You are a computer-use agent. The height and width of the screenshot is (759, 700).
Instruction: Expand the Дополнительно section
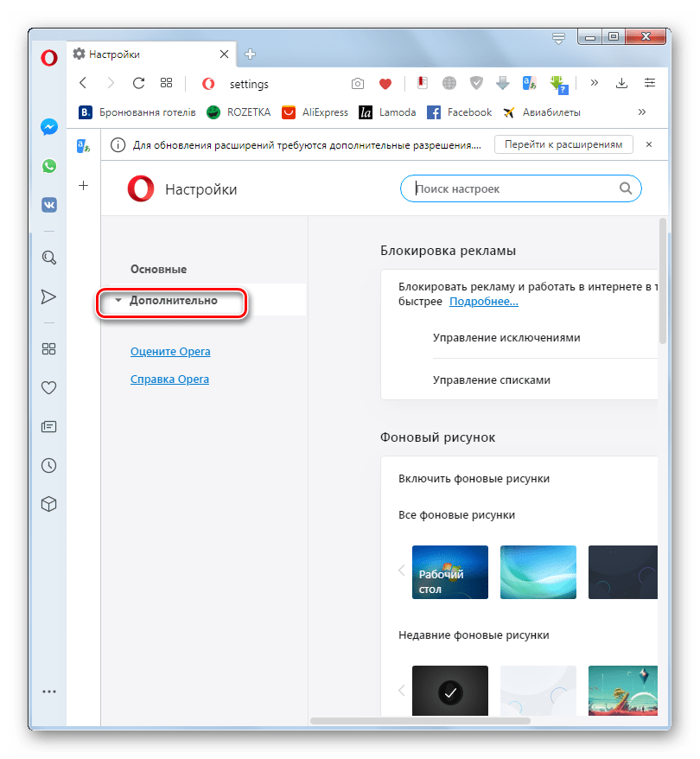click(x=173, y=301)
